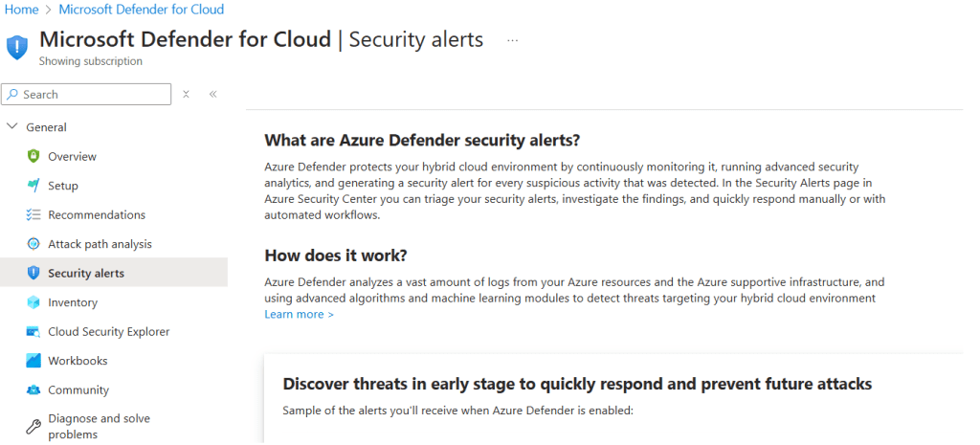Open the Security alerts menu item
The width and height of the screenshot is (980, 445).
86,274
